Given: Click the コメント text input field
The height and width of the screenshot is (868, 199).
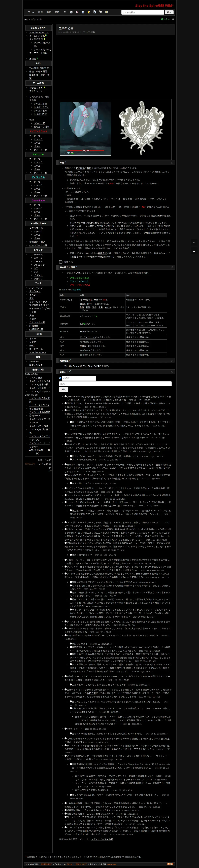Looking at the screenshot, I should [115, 384].
